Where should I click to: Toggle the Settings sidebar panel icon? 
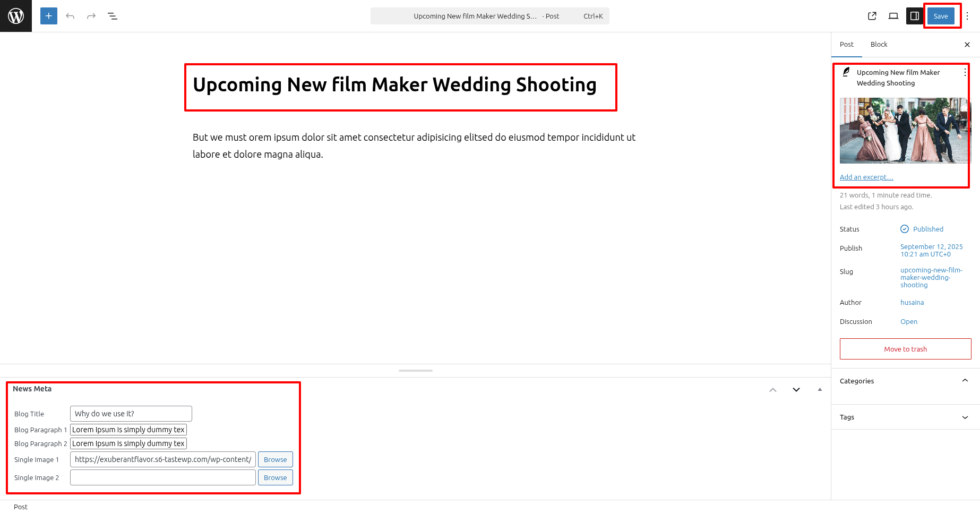915,16
